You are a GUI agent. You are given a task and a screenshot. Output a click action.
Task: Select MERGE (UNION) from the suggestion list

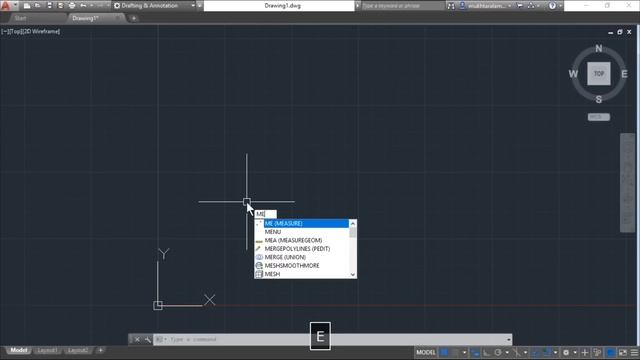click(302, 257)
